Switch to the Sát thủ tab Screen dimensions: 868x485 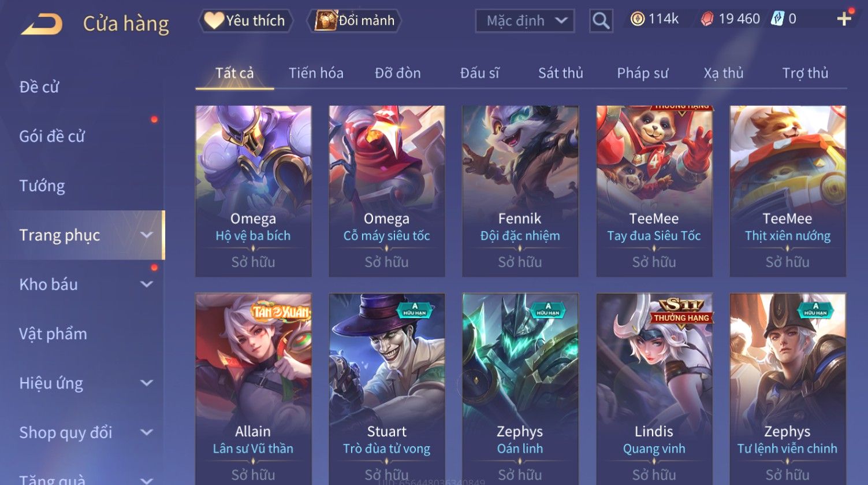tap(560, 73)
